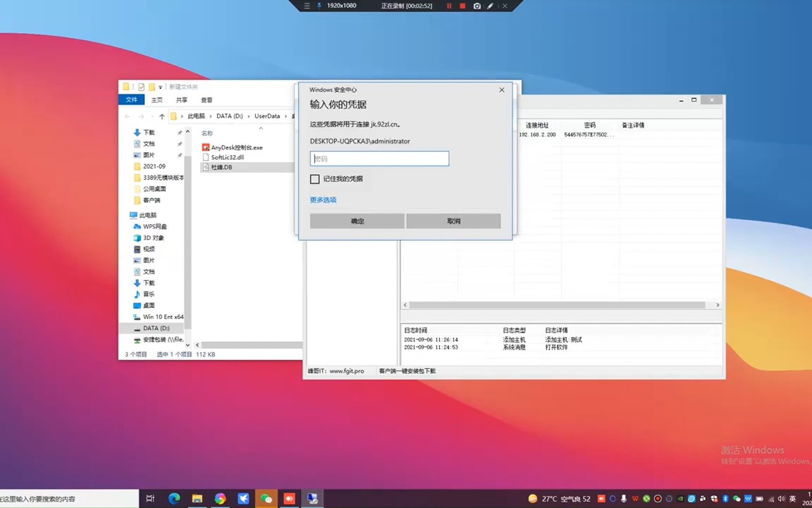Open the quick access toolbar dropdown arrow
812x508 pixels.
(160, 87)
